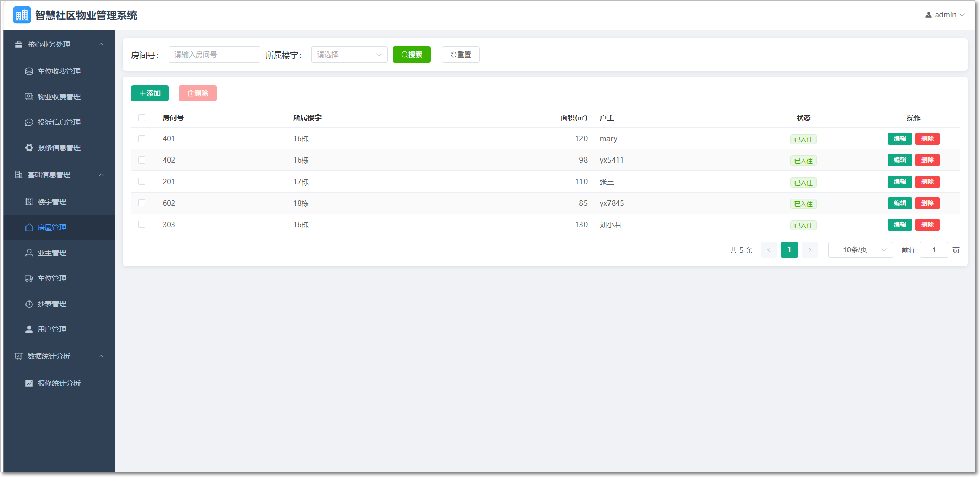Check the box for room 401
The width and height of the screenshot is (980, 477).
pos(142,139)
